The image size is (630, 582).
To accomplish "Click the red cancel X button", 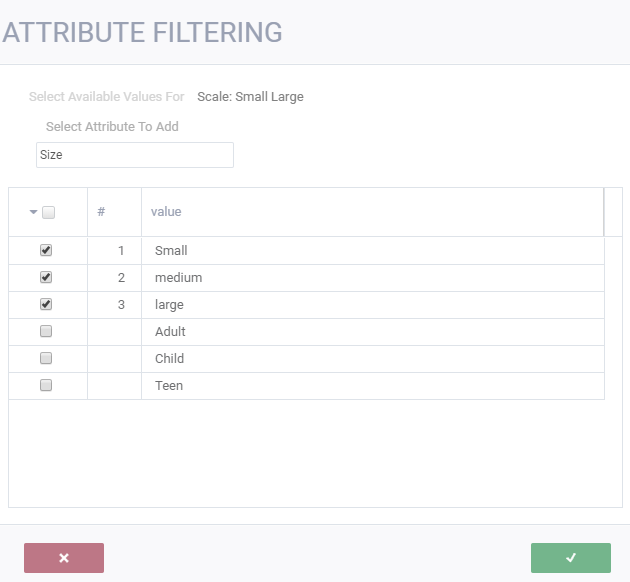I will [64, 558].
